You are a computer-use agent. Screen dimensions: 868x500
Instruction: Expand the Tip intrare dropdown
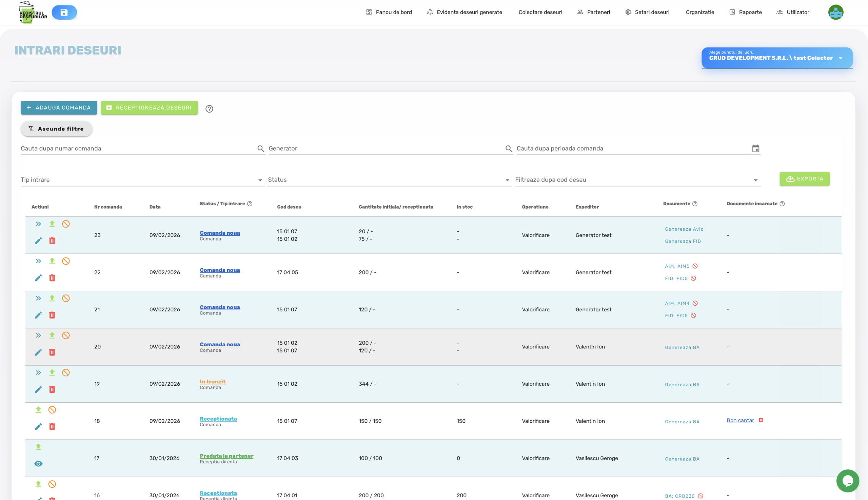142,180
